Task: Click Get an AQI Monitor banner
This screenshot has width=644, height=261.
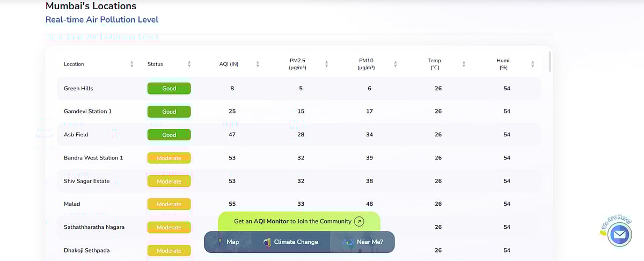Action: pyautogui.click(x=292, y=221)
